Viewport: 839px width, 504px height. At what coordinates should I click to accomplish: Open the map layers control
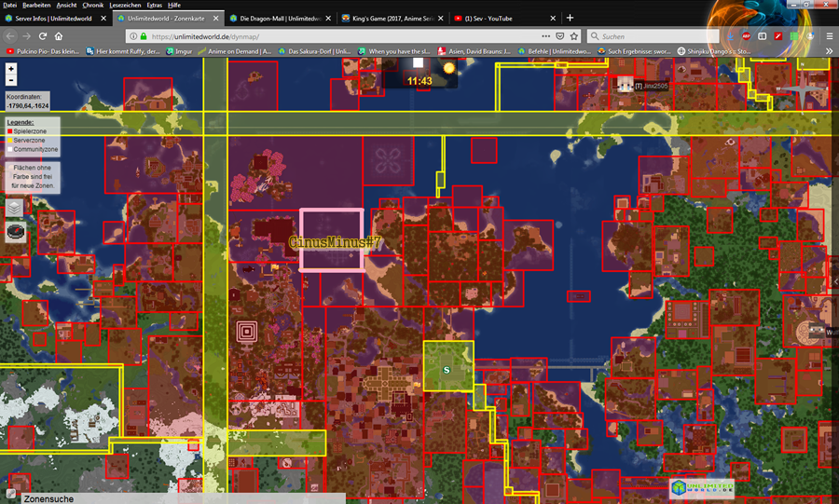coord(15,208)
